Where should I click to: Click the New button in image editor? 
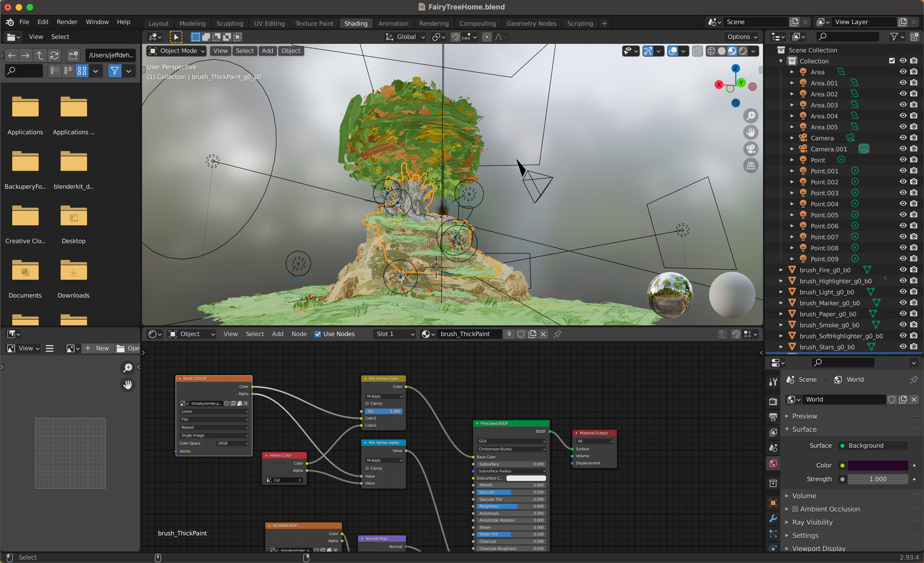[x=97, y=348]
